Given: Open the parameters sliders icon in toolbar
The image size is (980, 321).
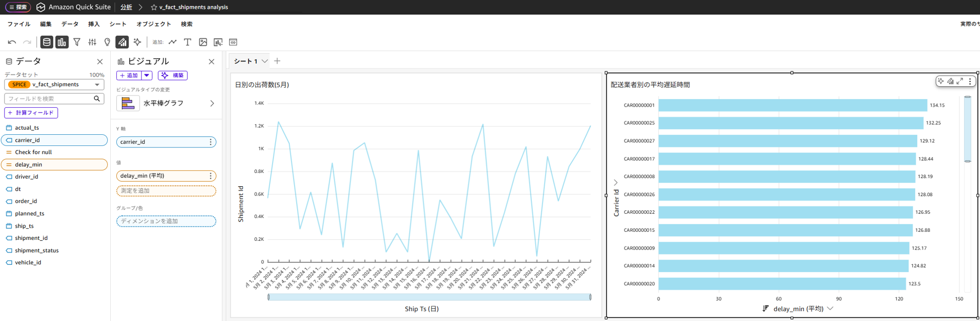Looking at the screenshot, I should click(92, 42).
